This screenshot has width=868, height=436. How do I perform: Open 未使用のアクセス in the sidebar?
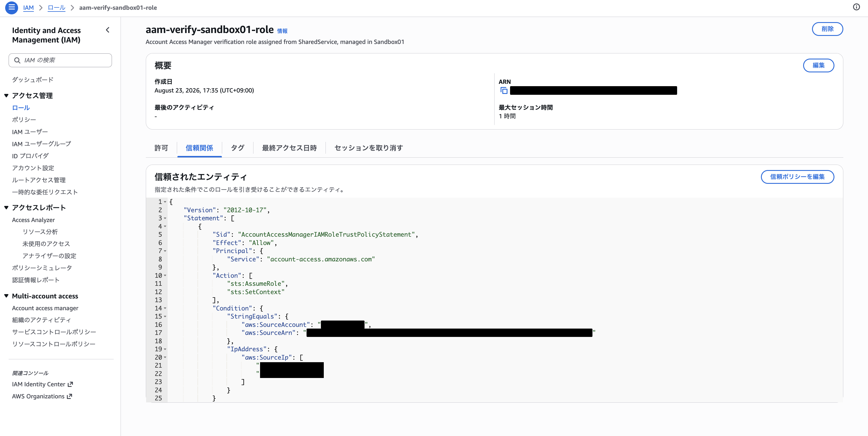point(46,244)
